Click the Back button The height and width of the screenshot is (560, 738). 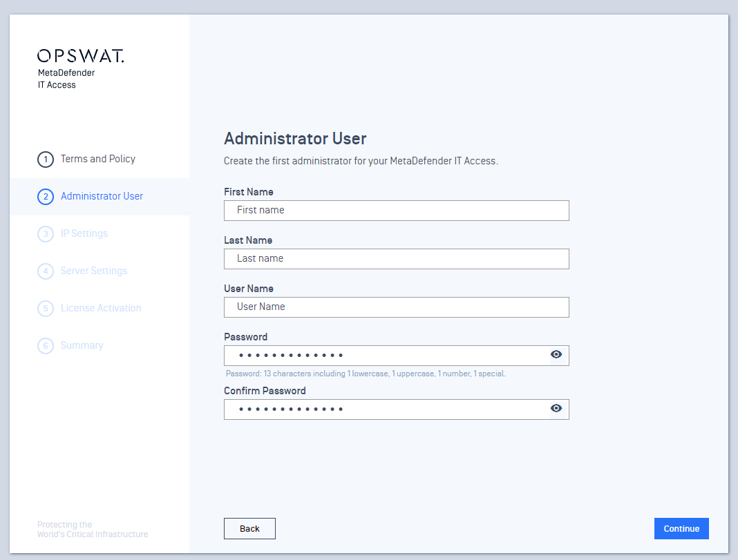point(249,528)
